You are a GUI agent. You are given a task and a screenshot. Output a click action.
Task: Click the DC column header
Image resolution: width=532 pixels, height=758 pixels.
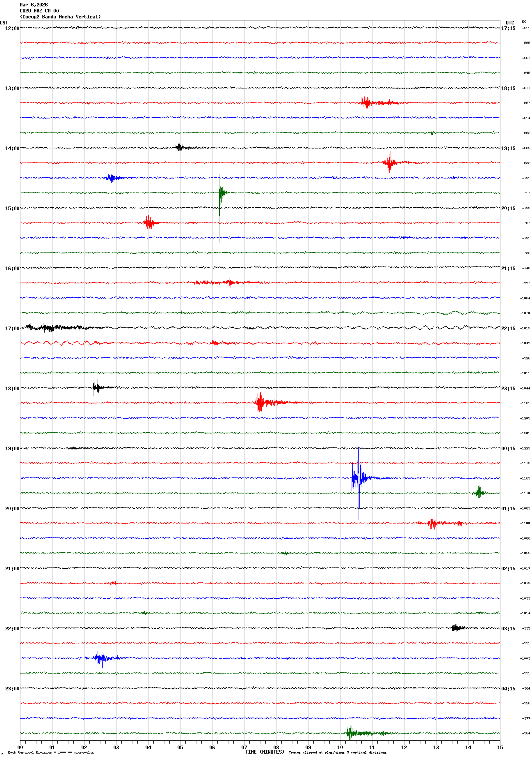524,22
